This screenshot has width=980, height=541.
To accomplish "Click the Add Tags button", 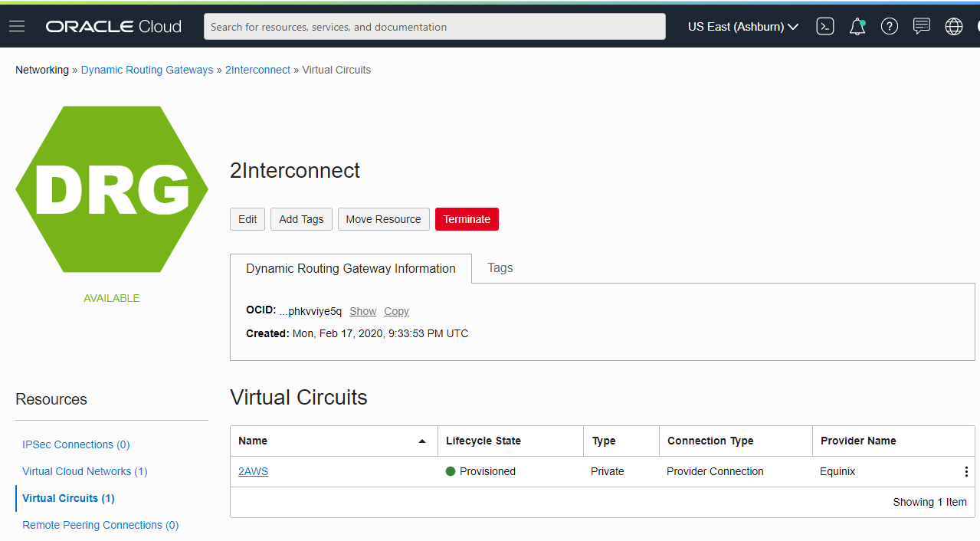I will pyautogui.click(x=301, y=219).
